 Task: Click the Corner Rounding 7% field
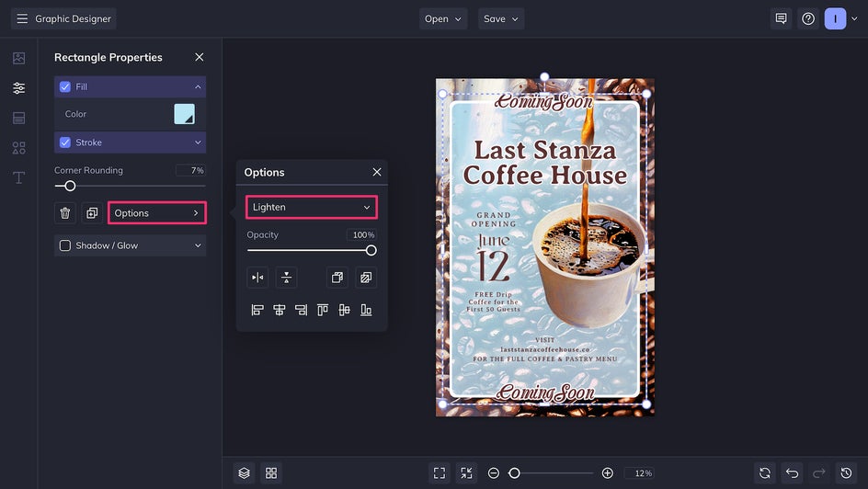pos(190,170)
